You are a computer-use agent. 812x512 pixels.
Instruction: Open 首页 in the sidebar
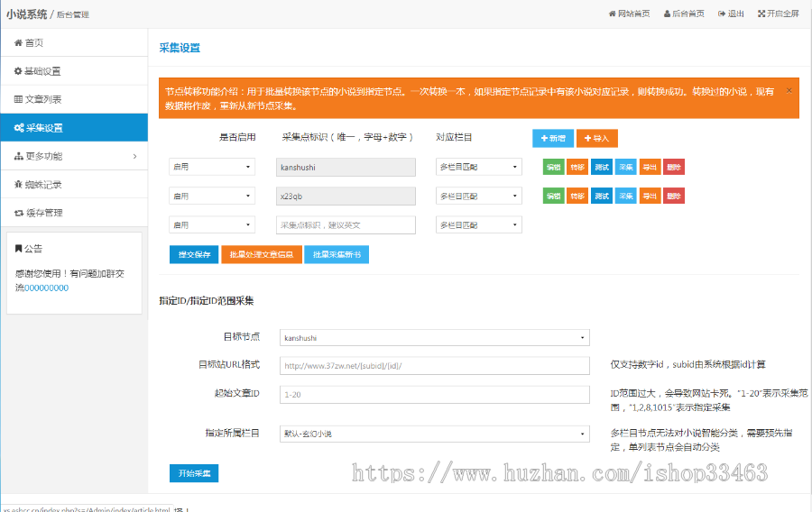coord(74,43)
